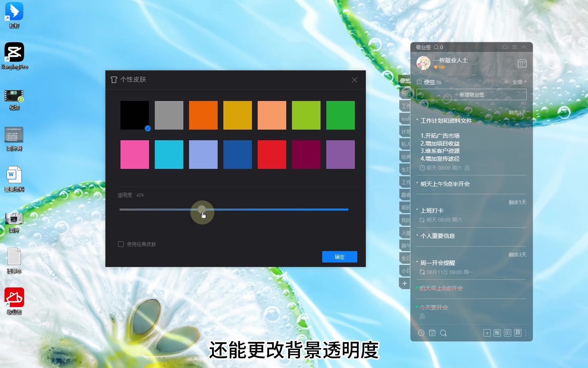Open the 钉钉 desktop shortcut
This screenshot has height=368, width=588.
tap(14, 15)
